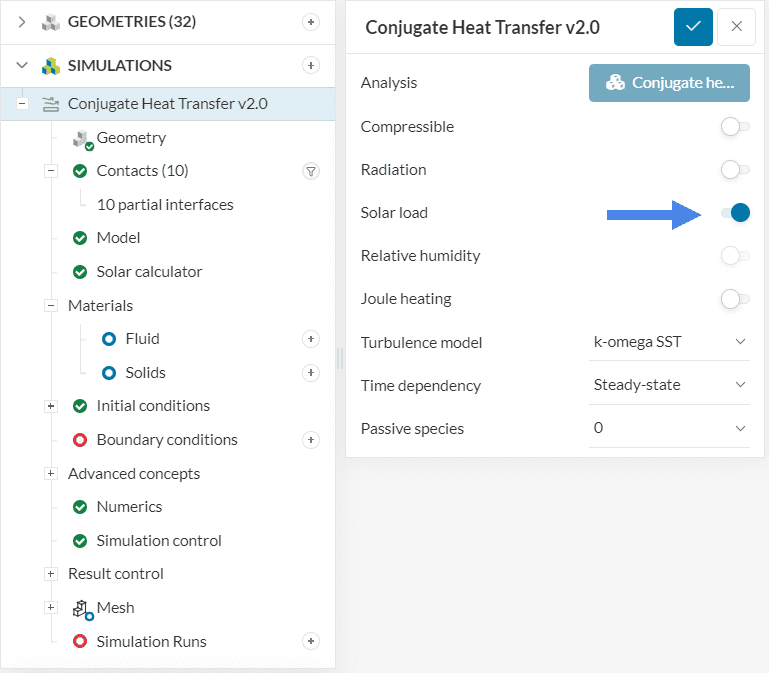The width and height of the screenshot is (769, 673).
Task: Open the Time dependency dropdown
Action: tap(669, 385)
